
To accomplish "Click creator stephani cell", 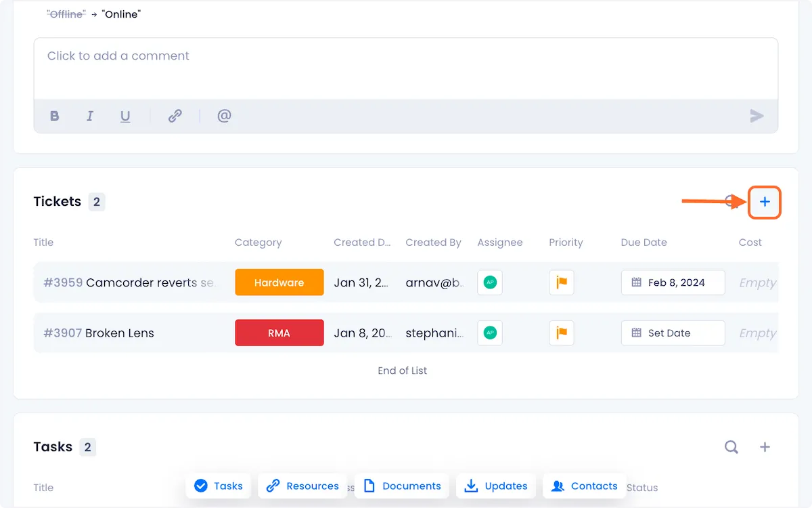I will [434, 333].
